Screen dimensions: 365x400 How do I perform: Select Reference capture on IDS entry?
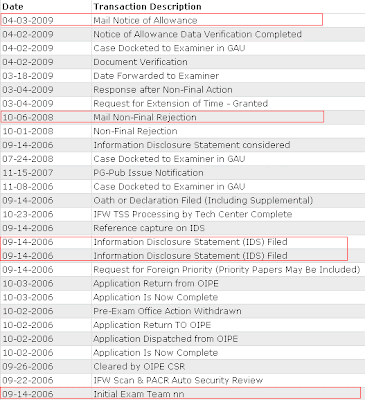[149, 228]
